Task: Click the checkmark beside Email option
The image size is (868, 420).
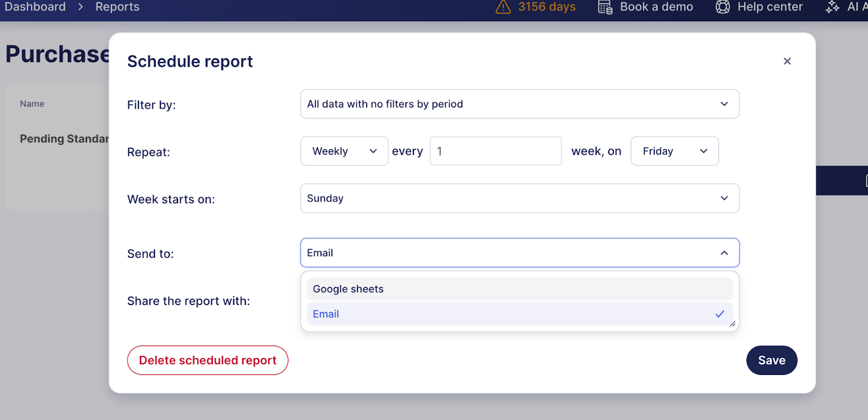Action: (x=720, y=314)
